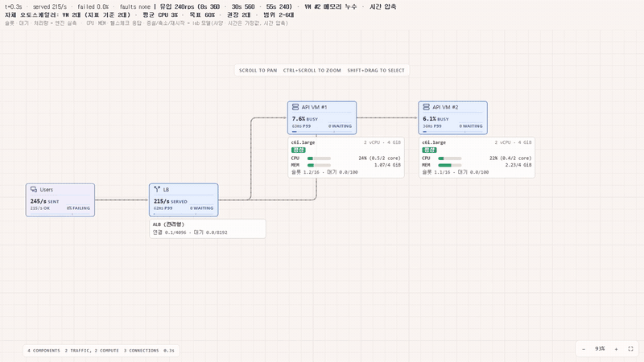Click "4 COMPONENTS" in status bar
Image resolution: width=644 pixels, height=362 pixels.
43,351
